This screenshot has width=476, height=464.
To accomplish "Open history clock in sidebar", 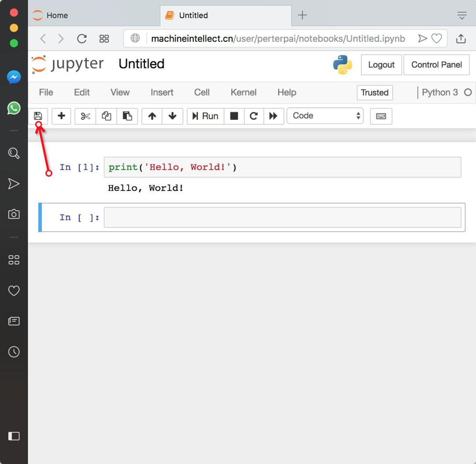I will click(14, 352).
